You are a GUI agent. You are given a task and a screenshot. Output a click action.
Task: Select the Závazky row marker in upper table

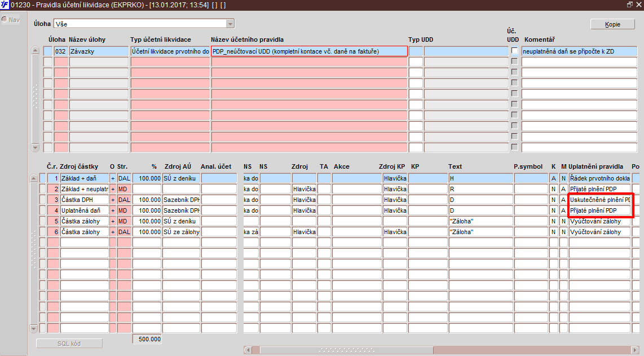48,51
